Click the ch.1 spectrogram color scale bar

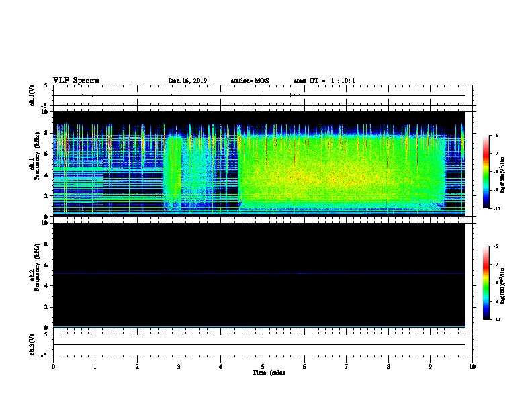(x=486, y=172)
